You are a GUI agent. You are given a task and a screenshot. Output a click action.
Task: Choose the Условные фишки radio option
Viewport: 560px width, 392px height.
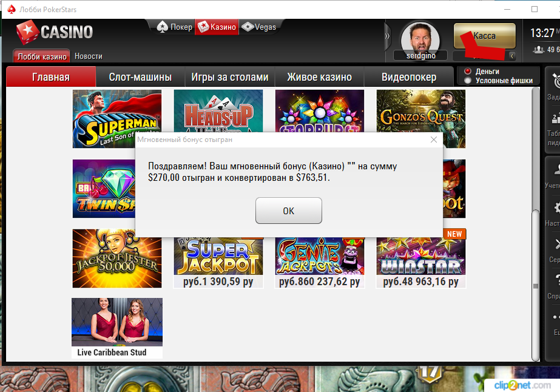[x=468, y=80]
